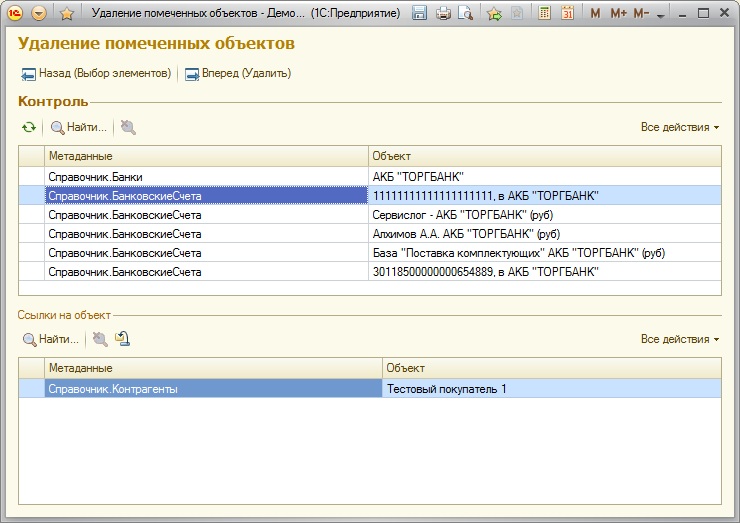Click the cancel search icon in Контроль toolbar

(x=128, y=128)
